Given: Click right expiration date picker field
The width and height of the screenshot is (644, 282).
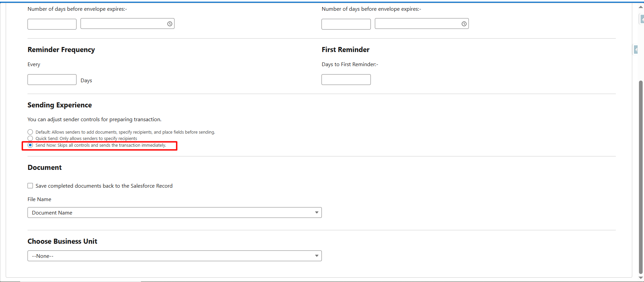Looking at the screenshot, I should click(x=417, y=24).
